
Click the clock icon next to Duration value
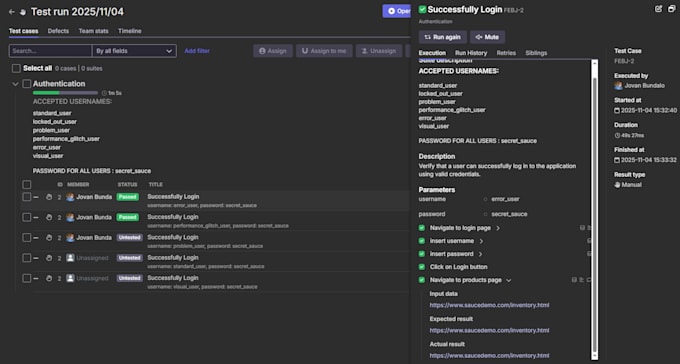pyautogui.click(x=617, y=135)
